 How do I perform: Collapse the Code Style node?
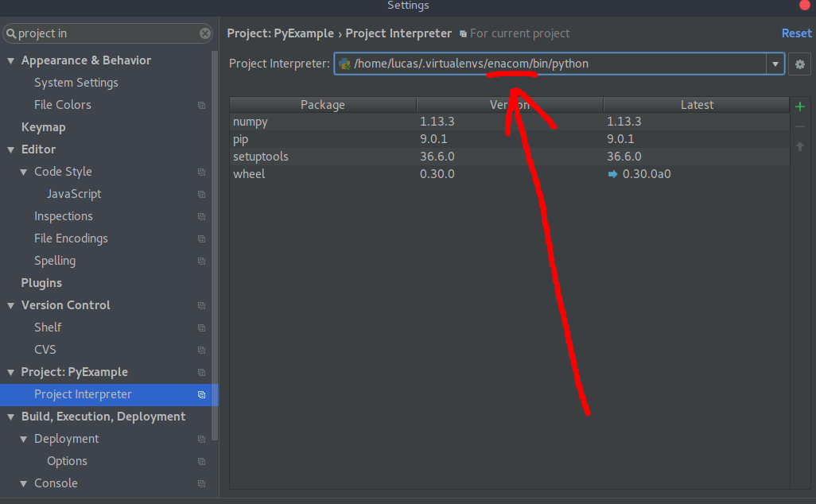point(23,173)
